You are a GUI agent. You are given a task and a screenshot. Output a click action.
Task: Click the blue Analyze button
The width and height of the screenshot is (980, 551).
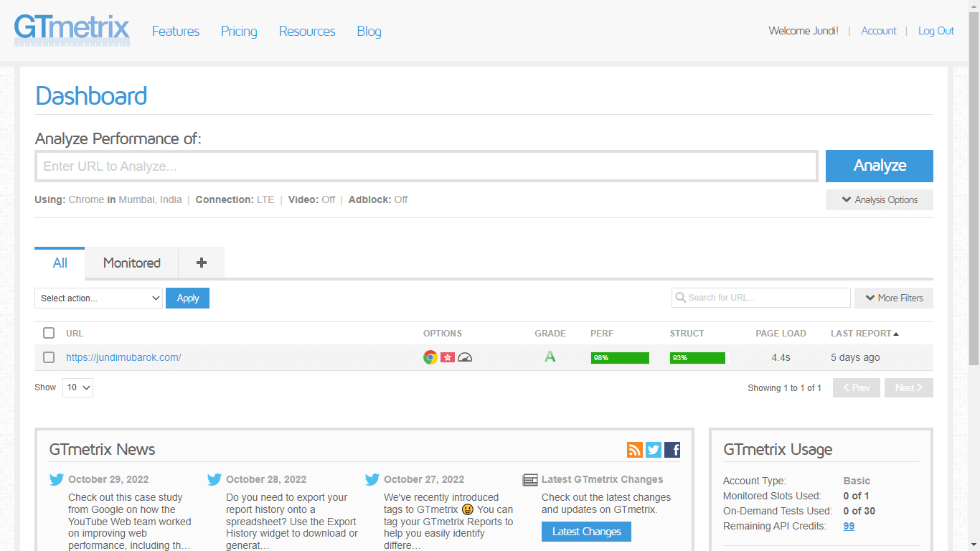880,166
